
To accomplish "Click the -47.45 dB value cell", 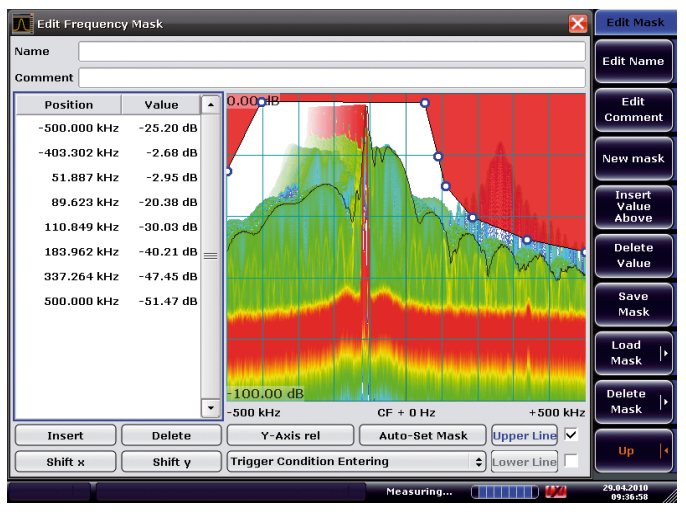I will [x=168, y=276].
